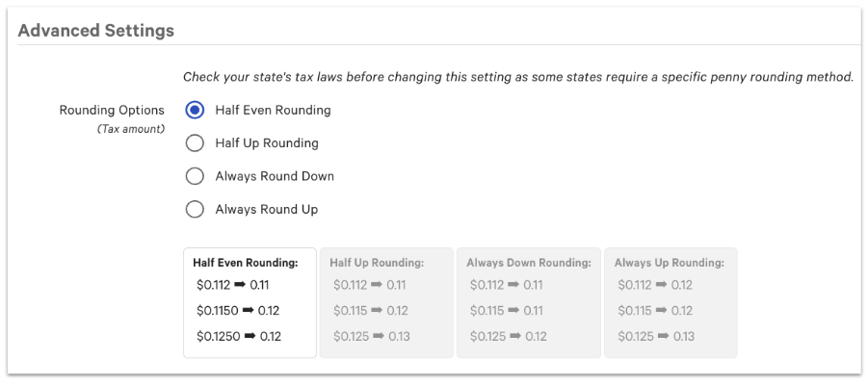Image resolution: width=868 pixels, height=385 pixels.
Task: Click arrow in Always Up $0.125 row
Action: (x=662, y=337)
